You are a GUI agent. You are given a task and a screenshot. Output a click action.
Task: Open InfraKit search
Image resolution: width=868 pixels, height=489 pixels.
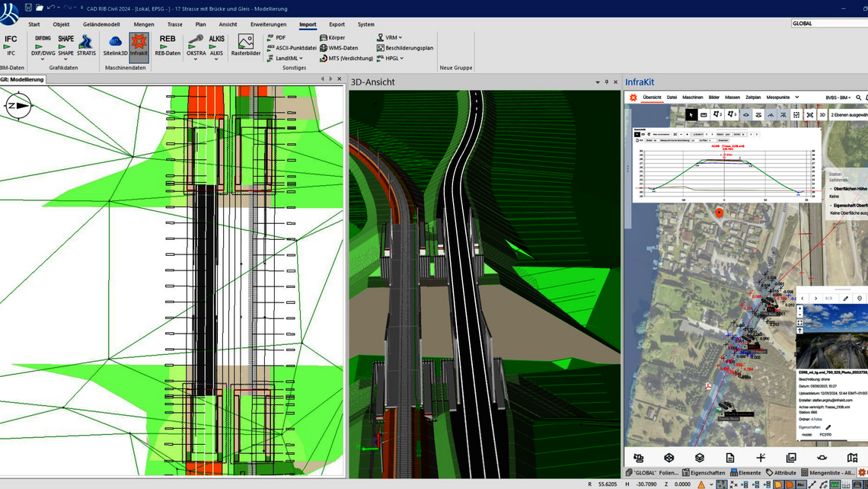click(859, 97)
